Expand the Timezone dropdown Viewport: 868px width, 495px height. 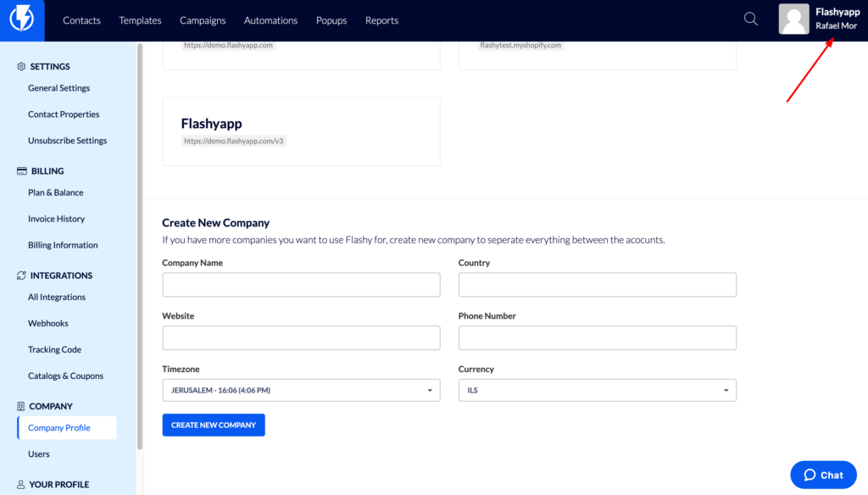point(301,391)
